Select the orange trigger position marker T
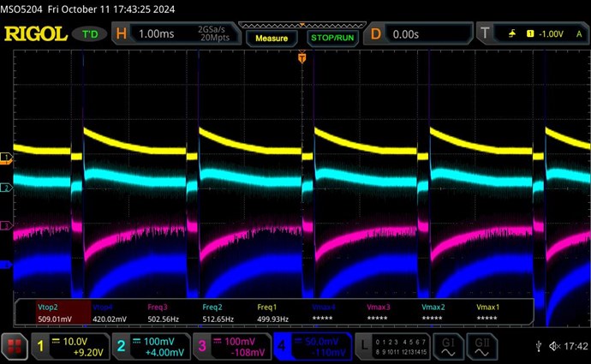 pos(301,57)
